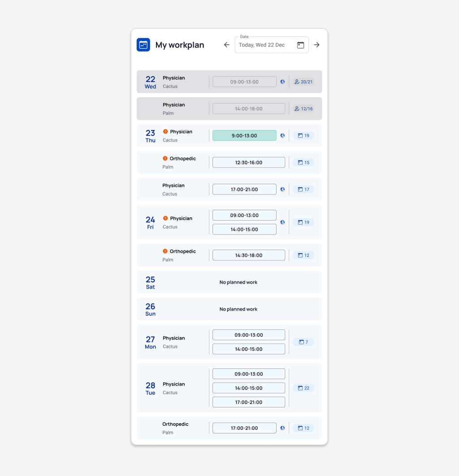
Task: Open the appointments badge showing 7
Action: pyautogui.click(x=303, y=342)
